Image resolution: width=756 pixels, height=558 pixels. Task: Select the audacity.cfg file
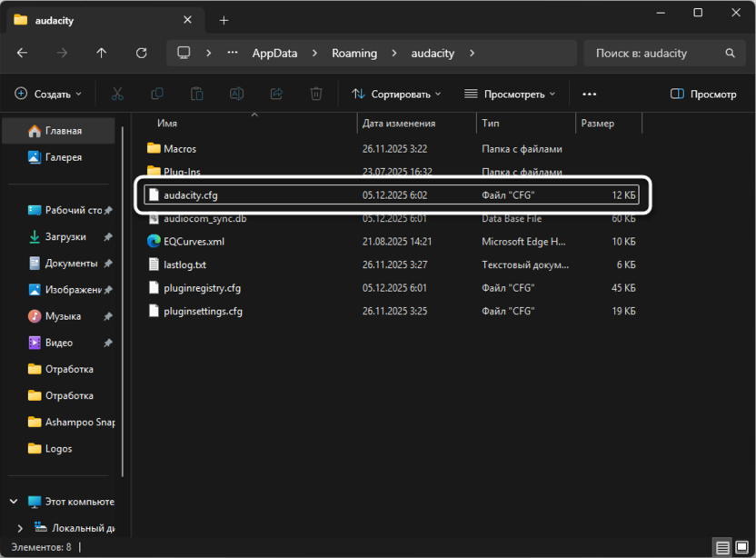click(191, 195)
